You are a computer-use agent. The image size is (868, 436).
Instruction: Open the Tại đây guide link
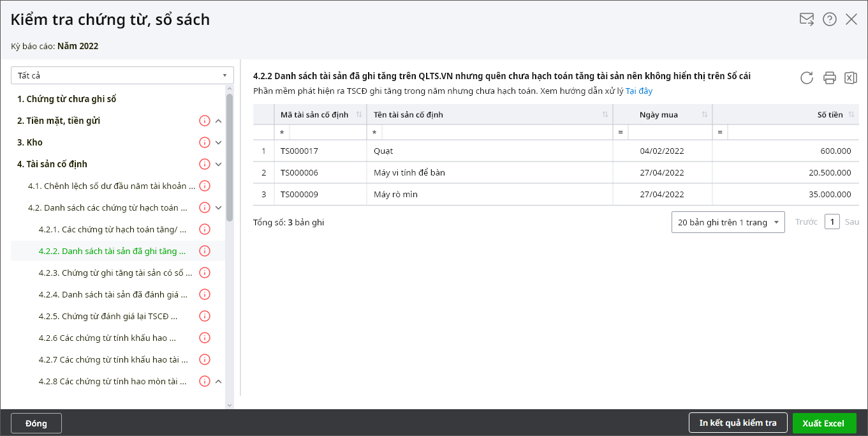click(639, 91)
